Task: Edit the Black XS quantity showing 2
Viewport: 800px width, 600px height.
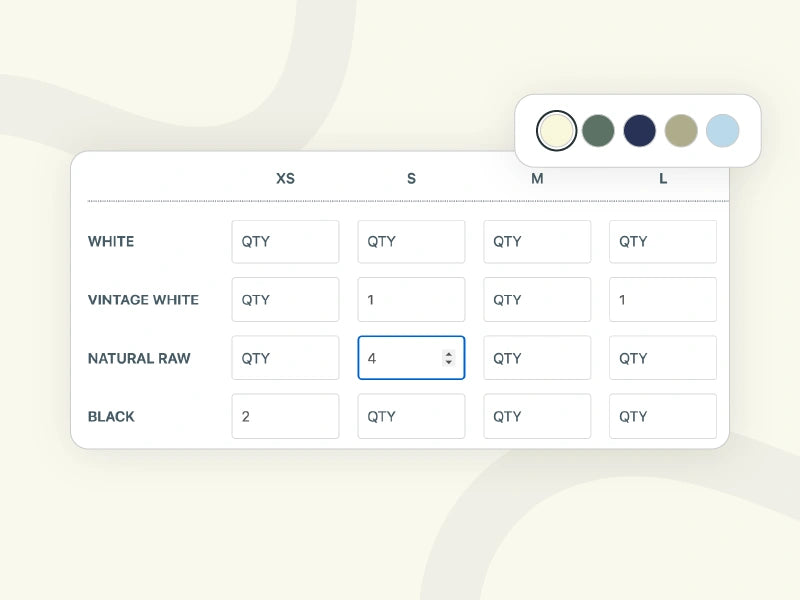Action: tap(285, 416)
